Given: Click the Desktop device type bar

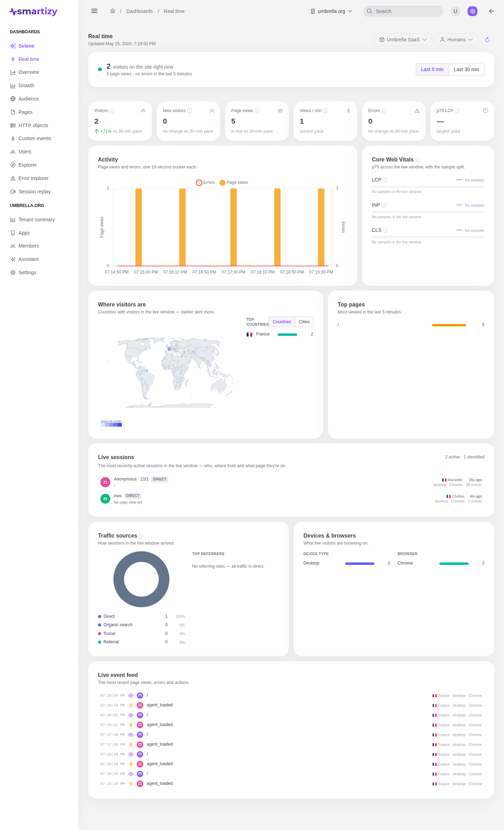Looking at the screenshot, I should [360, 563].
